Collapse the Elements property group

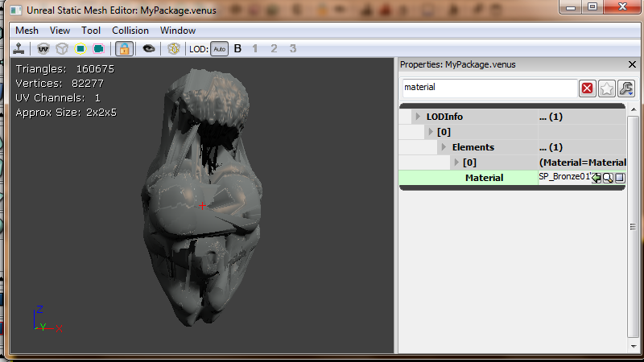[x=444, y=147]
